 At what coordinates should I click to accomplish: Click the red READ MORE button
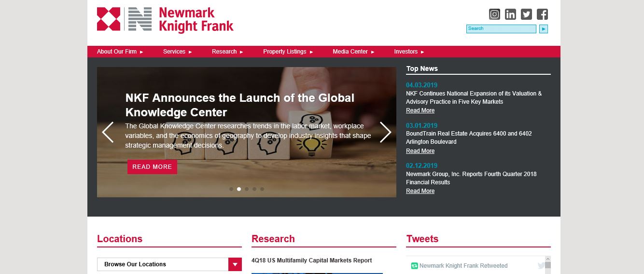point(152,167)
